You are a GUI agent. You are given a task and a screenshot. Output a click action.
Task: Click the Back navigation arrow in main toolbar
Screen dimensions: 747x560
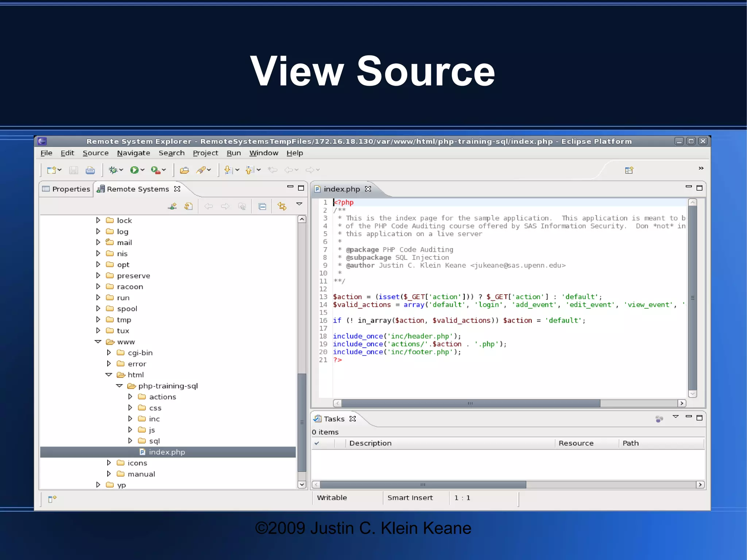289,170
